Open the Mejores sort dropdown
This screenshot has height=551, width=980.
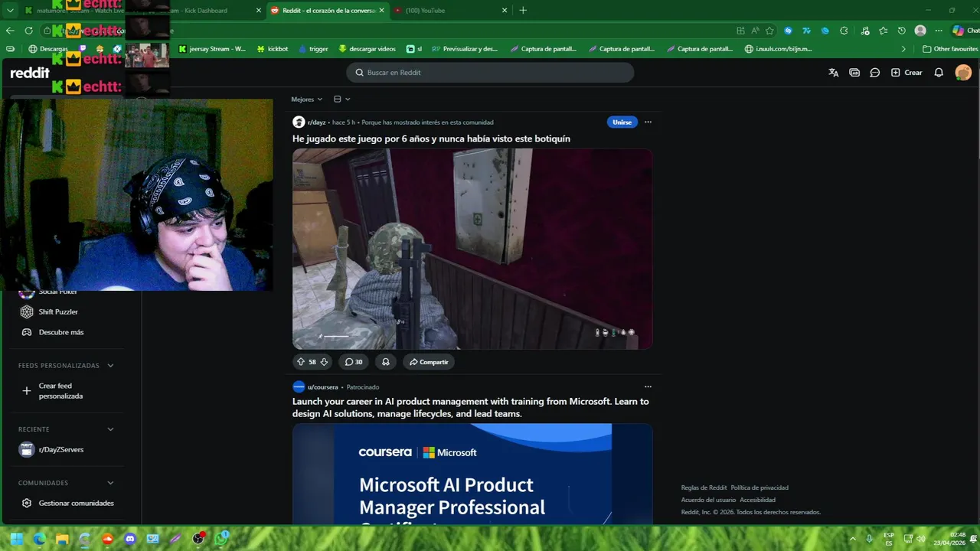tap(307, 99)
